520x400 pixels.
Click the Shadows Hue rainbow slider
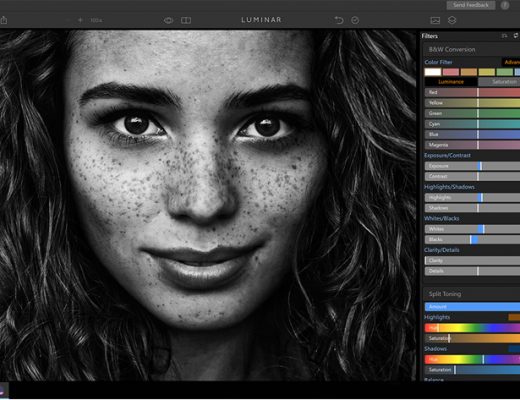(x=472, y=360)
